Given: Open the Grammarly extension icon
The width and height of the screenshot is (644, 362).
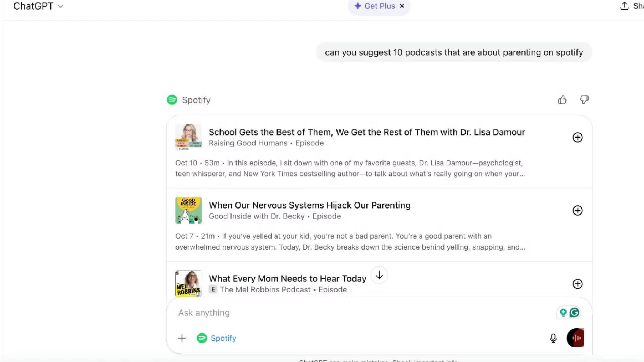Looking at the screenshot, I should [x=574, y=312].
